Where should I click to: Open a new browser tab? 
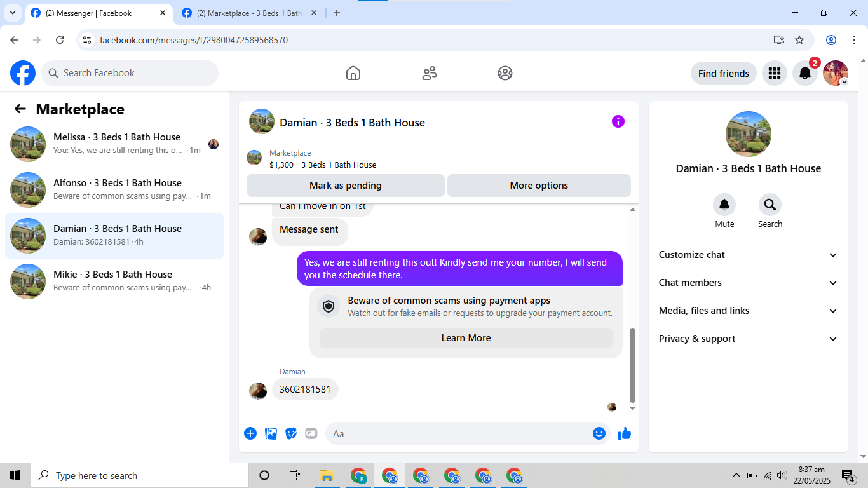pyautogui.click(x=337, y=13)
